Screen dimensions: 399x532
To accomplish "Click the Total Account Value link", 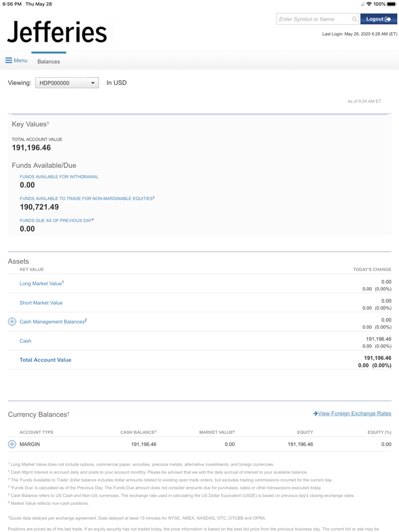I will click(45, 360).
